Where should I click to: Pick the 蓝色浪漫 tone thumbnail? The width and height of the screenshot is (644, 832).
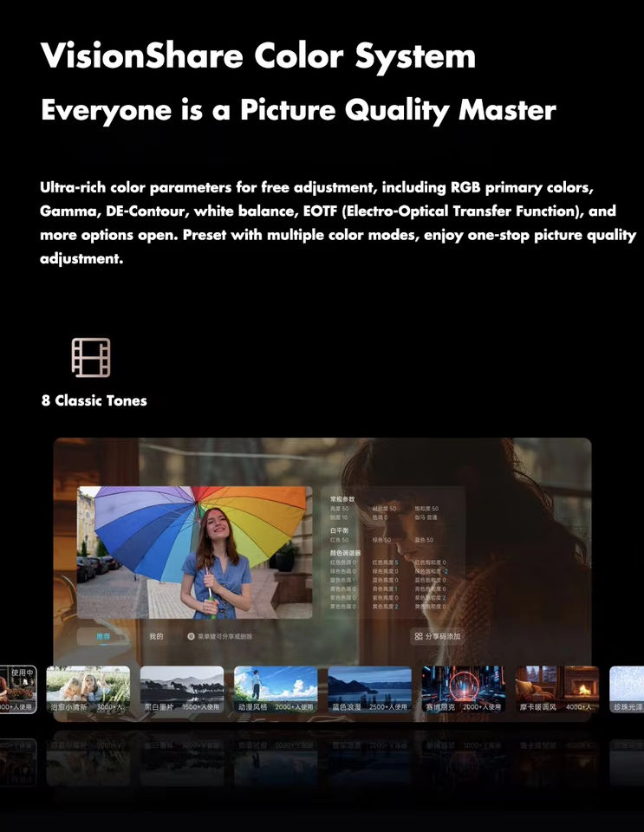coord(370,689)
